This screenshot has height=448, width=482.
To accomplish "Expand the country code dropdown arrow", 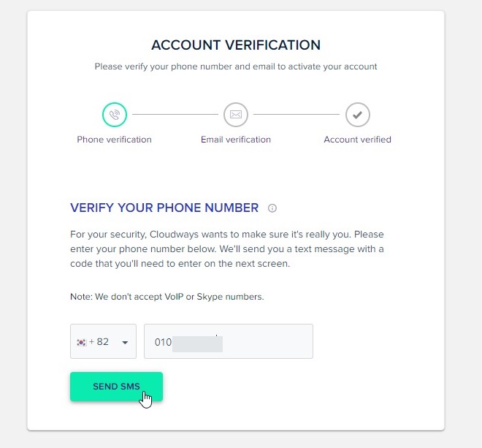I will pyautogui.click(x=125, y=343).
